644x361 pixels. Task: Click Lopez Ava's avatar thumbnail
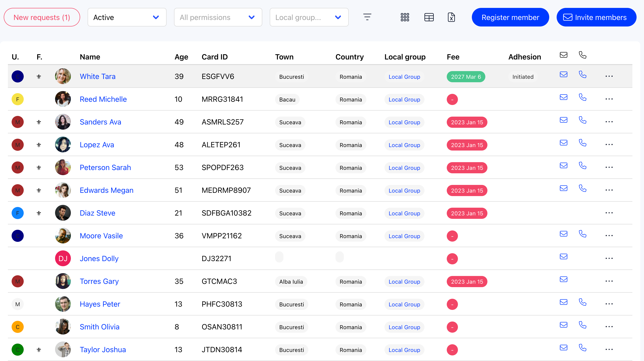click(63, 144)
